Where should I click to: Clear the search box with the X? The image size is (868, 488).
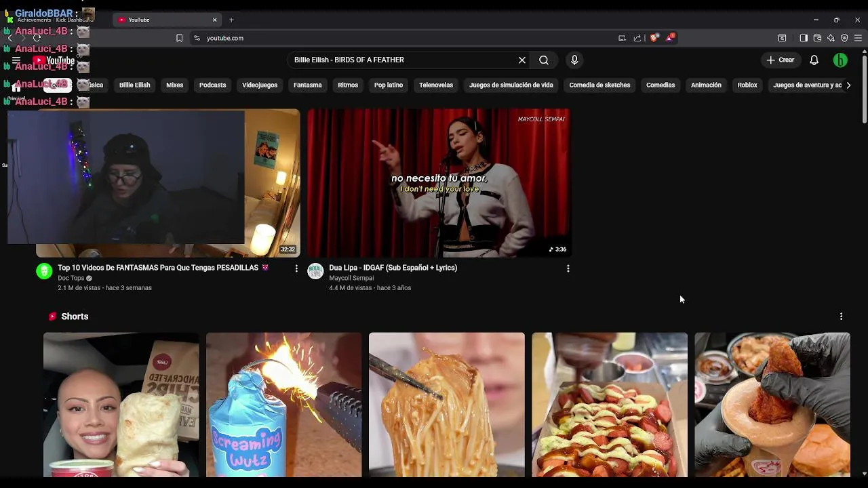pyautogui.click(x=522, y=60)
